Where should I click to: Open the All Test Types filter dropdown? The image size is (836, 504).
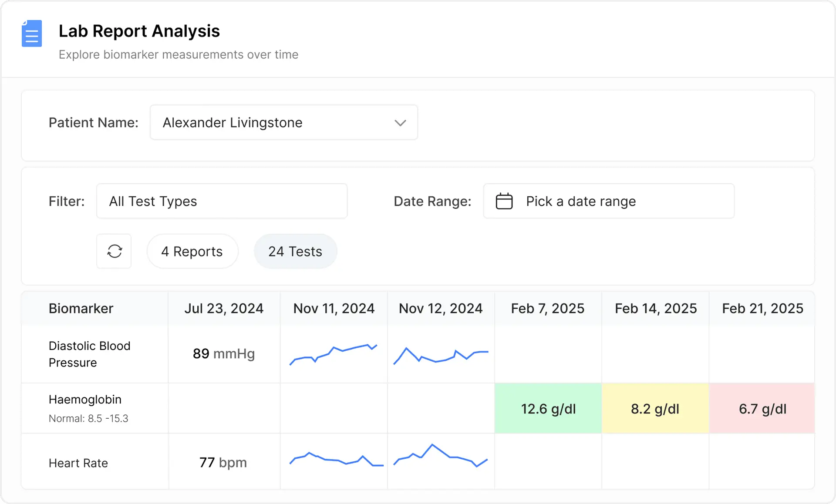[x=222, y=201]
